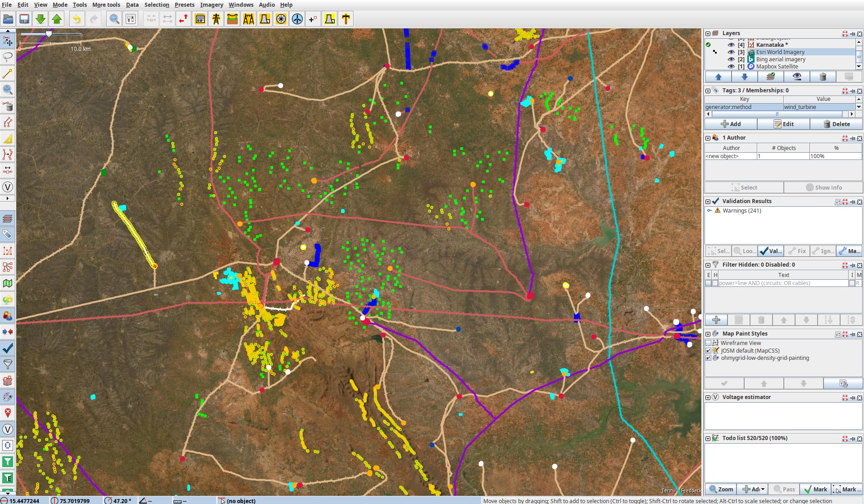
Task: Select the draw nodes tool
Action: point(8,74)
